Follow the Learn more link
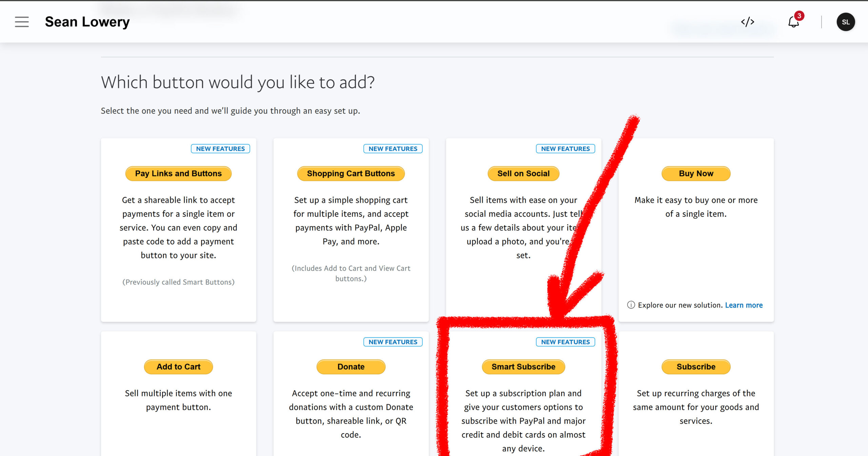This screenshot has width=868, height=456. 744,305
